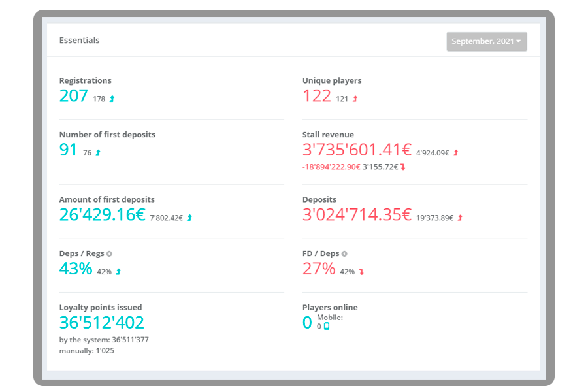The image size is (588, 392).
Task: Click the red downward arrow under Stall revenue
Action: coord(402,166)
